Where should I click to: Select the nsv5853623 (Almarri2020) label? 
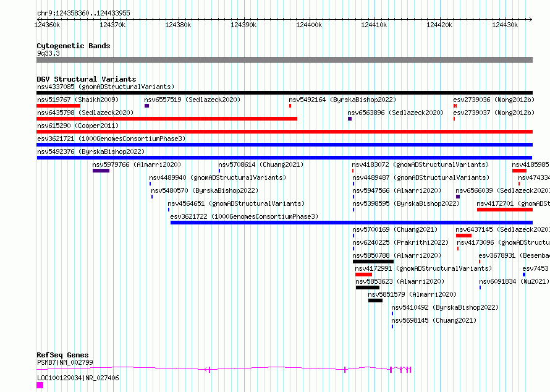[x=400, y=281]
